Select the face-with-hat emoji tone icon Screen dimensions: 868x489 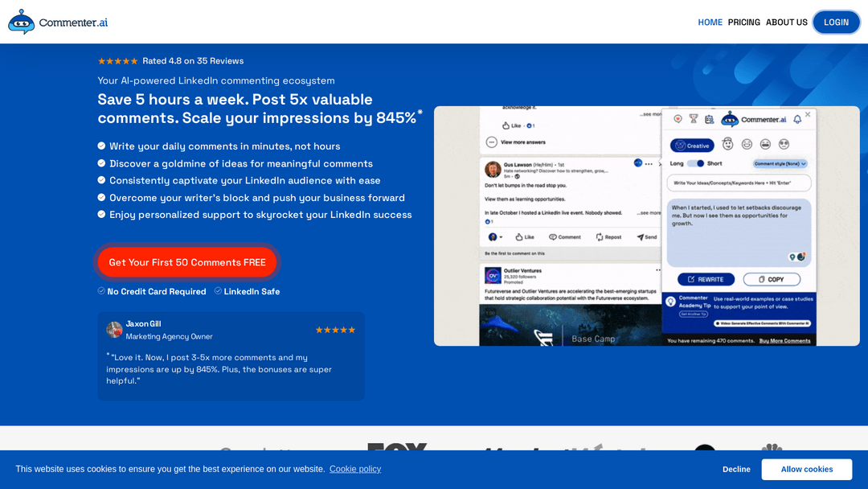[727, 144]
